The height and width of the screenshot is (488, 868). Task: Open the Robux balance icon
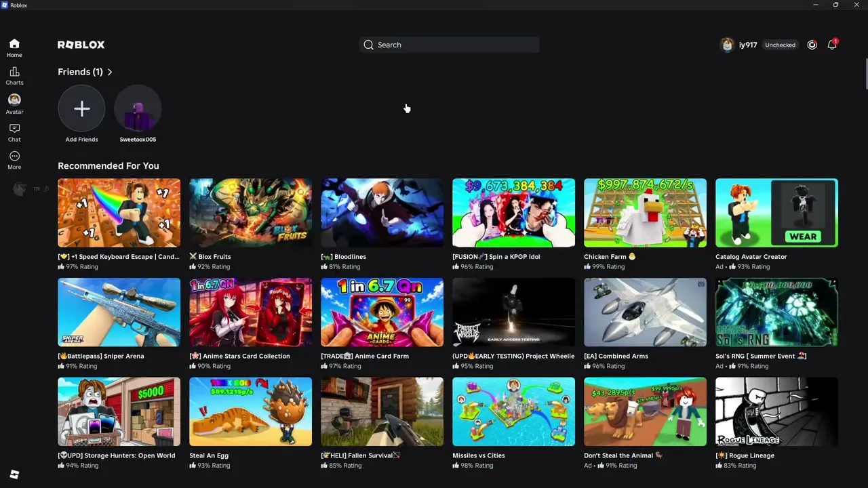click(x=812, y=45)
